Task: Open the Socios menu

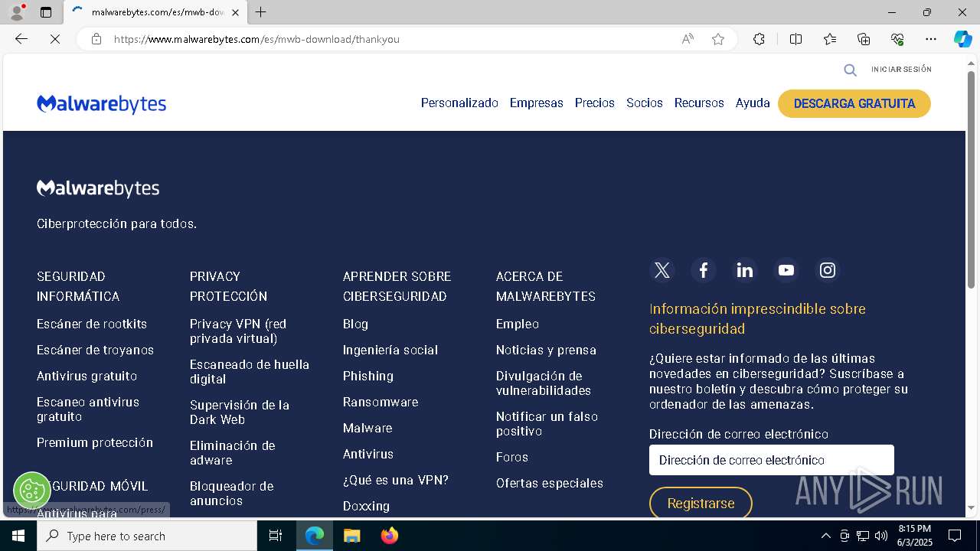Action: (x=645, y=103)
